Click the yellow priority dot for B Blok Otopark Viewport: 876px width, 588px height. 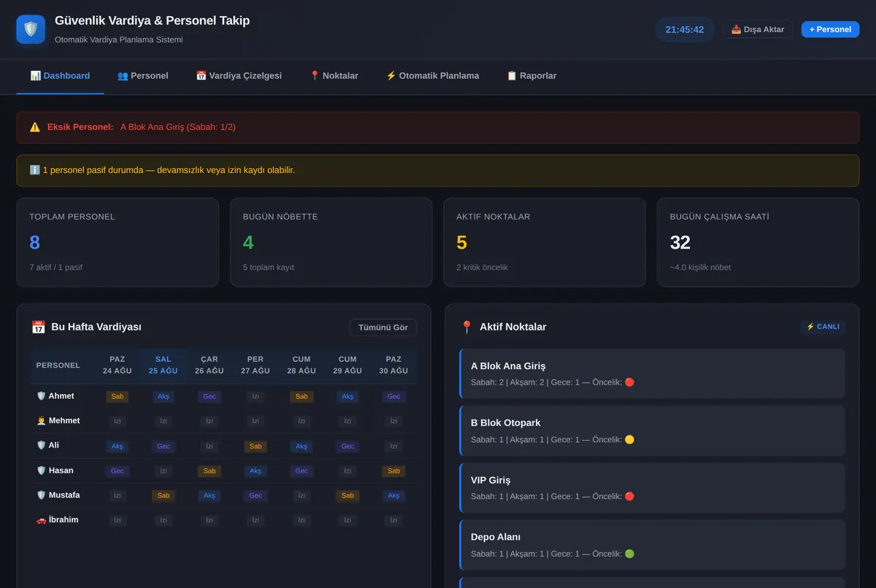tap(629, 440)
